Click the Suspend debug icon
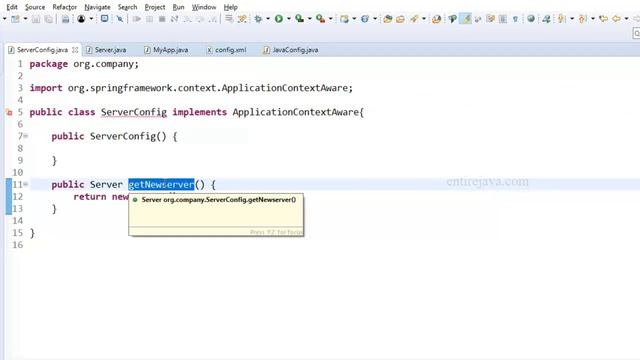640x360 pixels. [149, 19]
